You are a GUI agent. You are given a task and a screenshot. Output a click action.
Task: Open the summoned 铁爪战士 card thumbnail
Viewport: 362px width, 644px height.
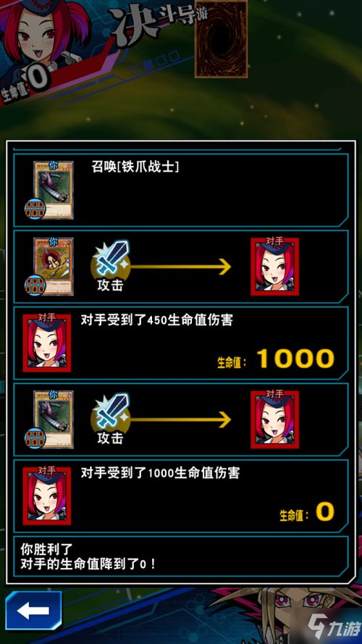click(x=54, y=190)
